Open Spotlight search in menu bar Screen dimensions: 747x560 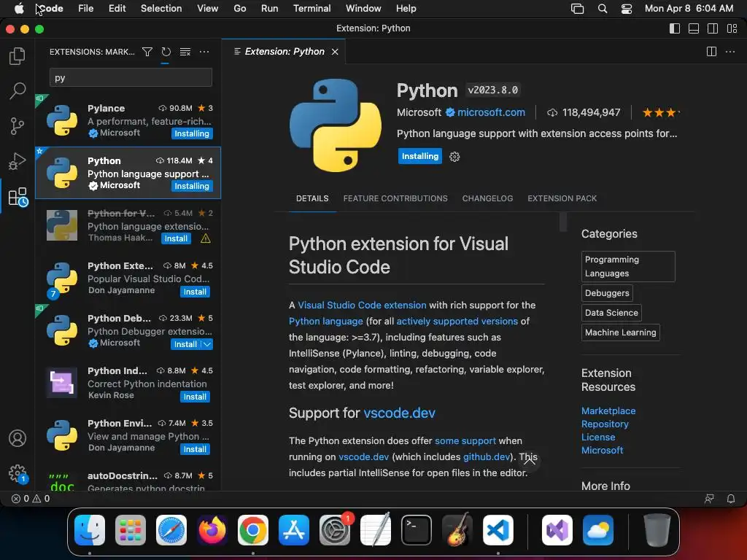(602, 8)
